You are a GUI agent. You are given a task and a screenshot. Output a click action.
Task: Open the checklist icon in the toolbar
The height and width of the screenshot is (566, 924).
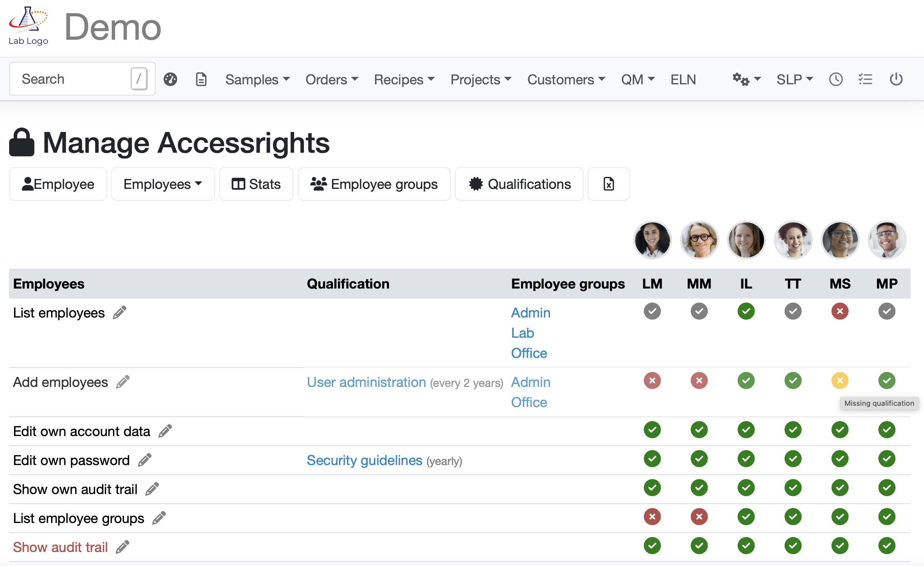click(x=865, y=79)
